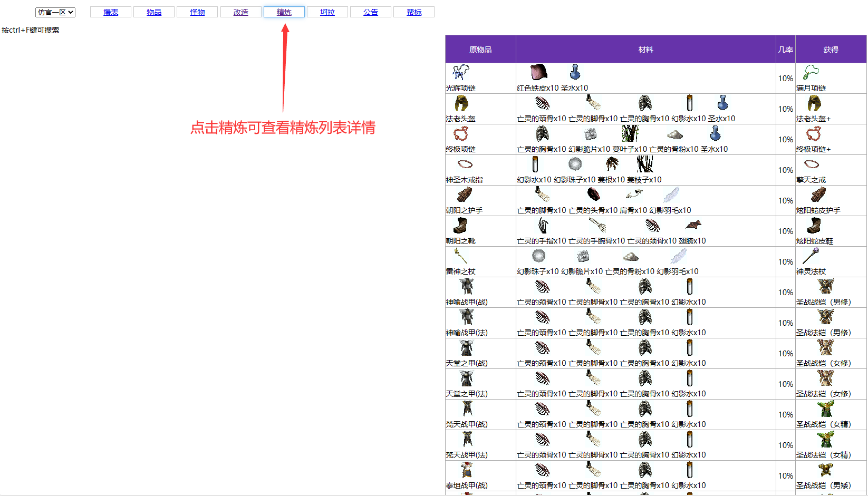Image resolution: width=868 pixels, height=496 pixels.
Task: Click the 光辉项链 necklace icon
Action: coord(461,72)
